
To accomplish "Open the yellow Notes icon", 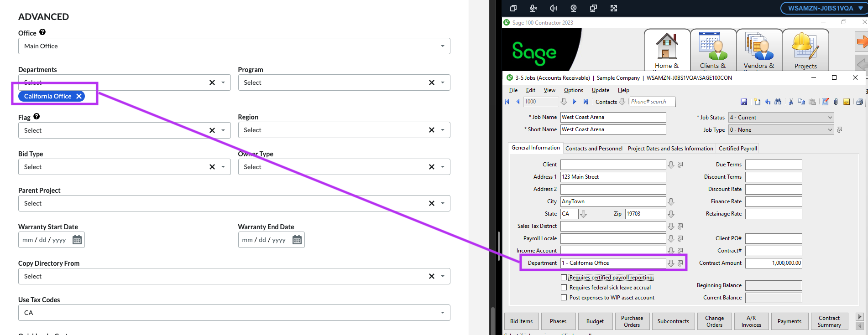I will pos(847,102).
